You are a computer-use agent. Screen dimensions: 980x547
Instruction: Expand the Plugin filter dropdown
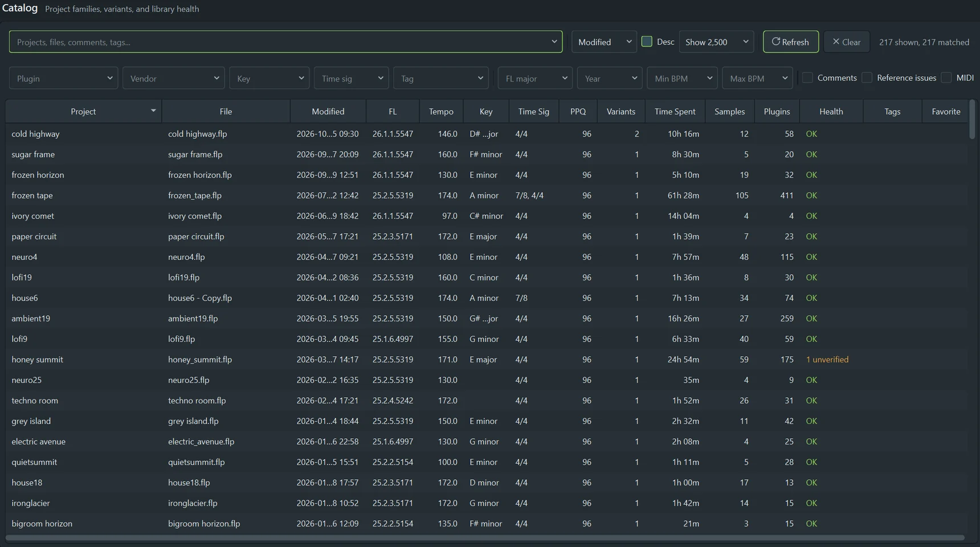click(63, 78)
